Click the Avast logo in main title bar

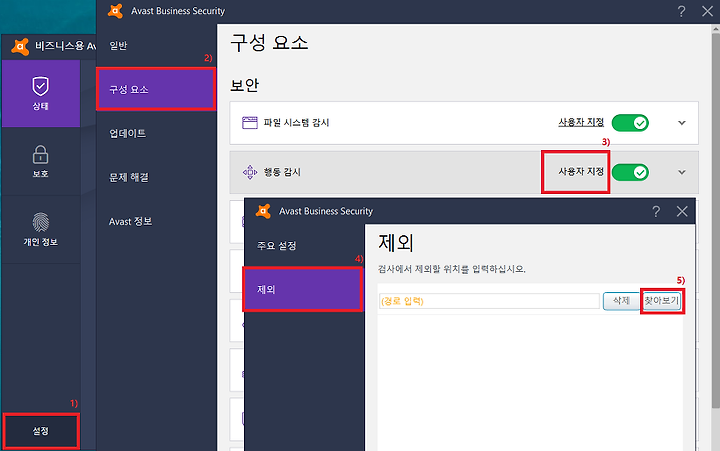pos(115,11)
